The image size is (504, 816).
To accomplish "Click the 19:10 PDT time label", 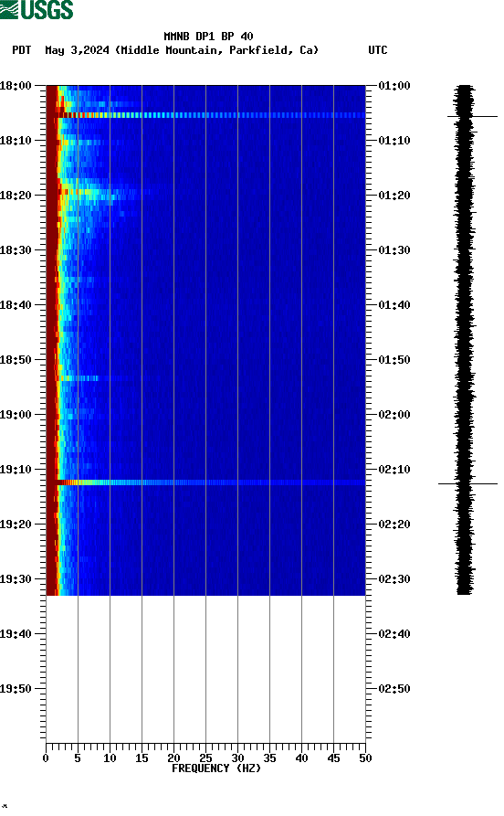I will click(16, 470).
